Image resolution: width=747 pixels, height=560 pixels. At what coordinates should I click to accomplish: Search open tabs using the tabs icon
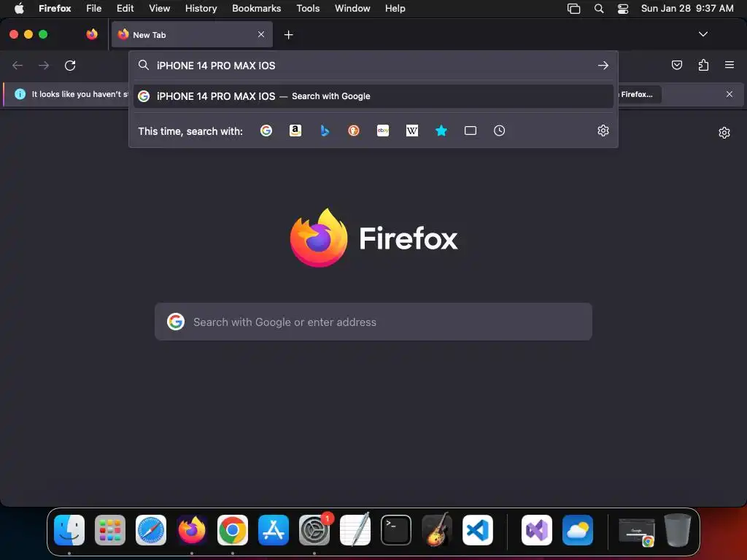471,131
